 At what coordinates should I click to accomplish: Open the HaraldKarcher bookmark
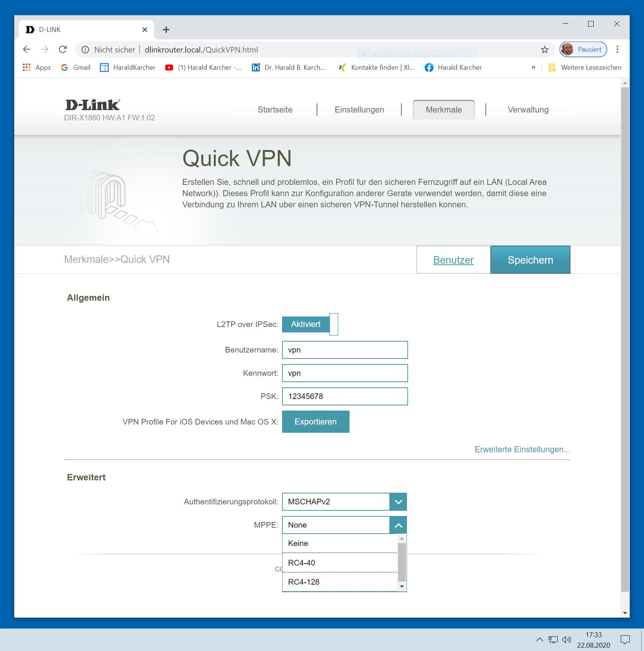click(128, 67)
